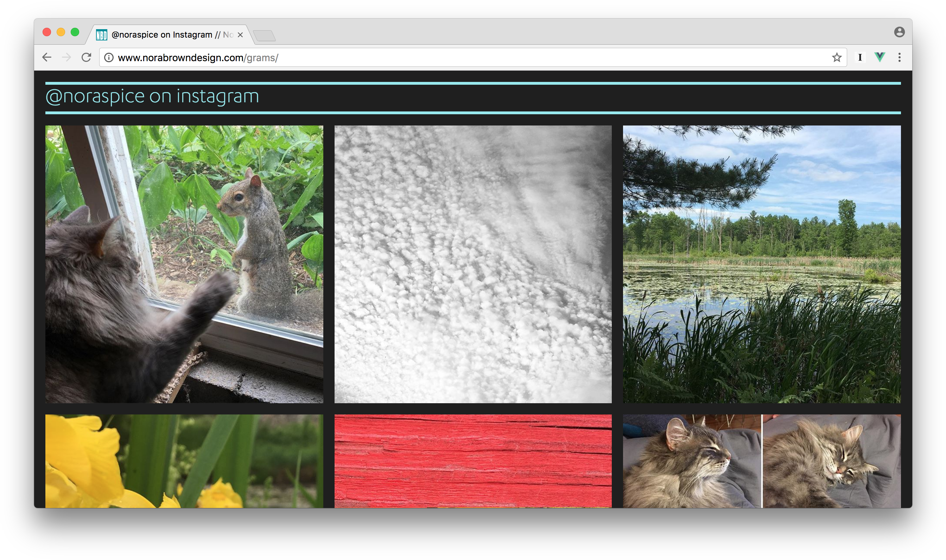Click the norabrowndesign.com/grams address bar
Image resolution: width=946 pixels, height=560 pixels.
472,57
